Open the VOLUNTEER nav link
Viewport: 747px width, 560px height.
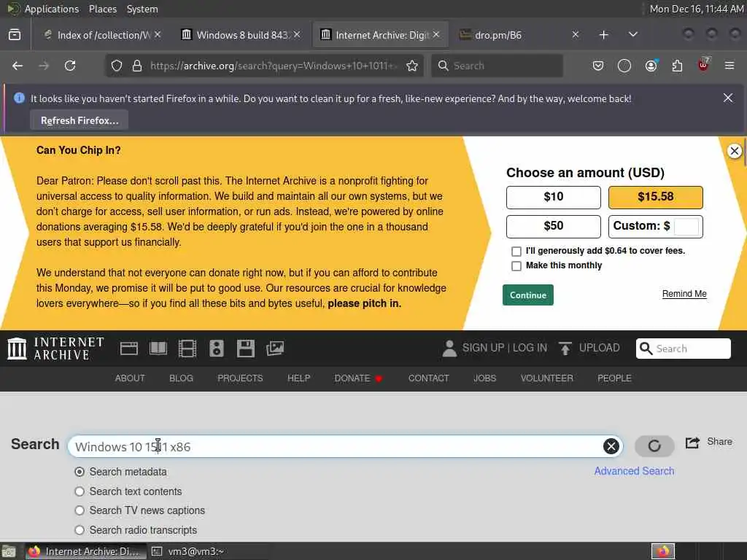547,378
